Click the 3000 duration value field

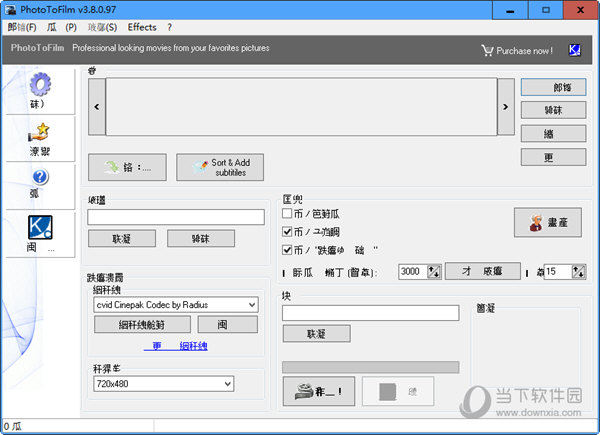point(413,272)
